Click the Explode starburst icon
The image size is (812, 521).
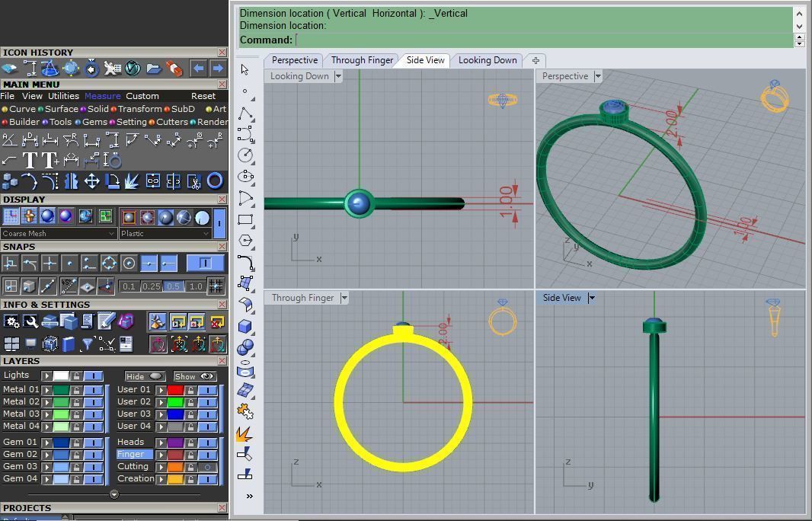point(132,181)
